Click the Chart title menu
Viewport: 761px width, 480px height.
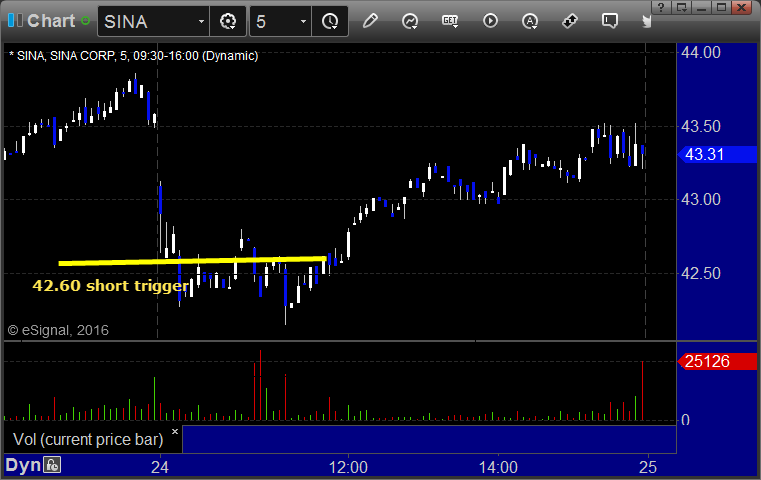click(x=51, y=21)
